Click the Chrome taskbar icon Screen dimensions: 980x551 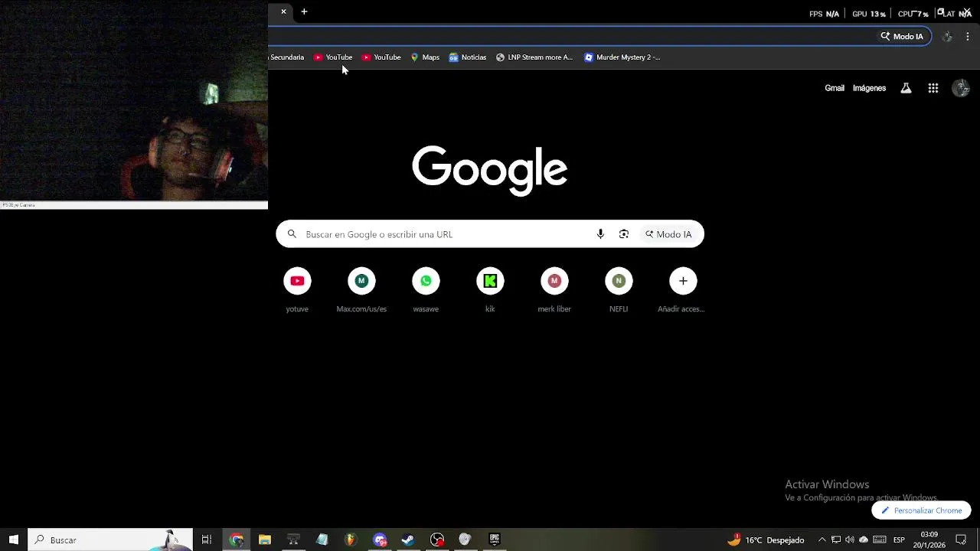237,540
